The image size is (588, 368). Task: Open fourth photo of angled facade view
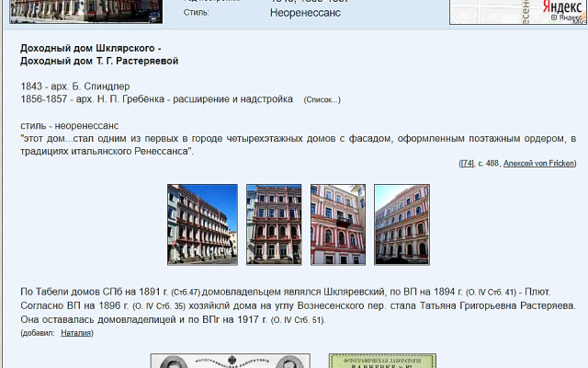pos(402,224)
